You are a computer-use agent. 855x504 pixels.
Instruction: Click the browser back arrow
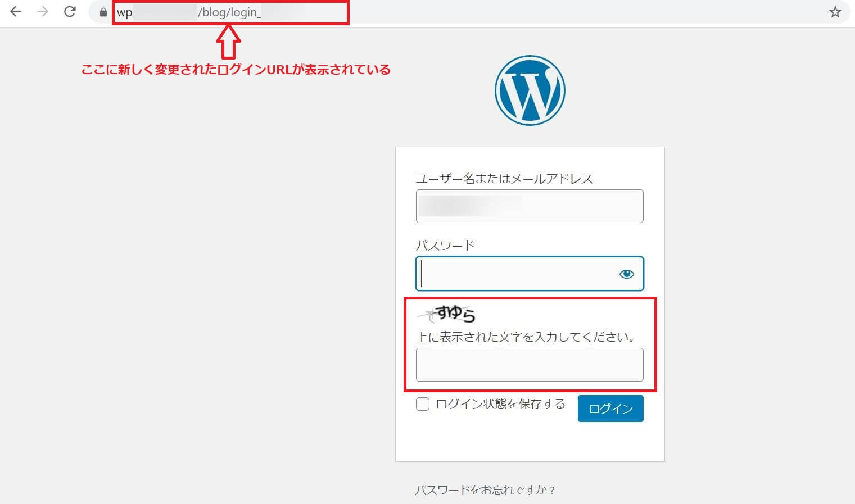click(x=16, y=12)
